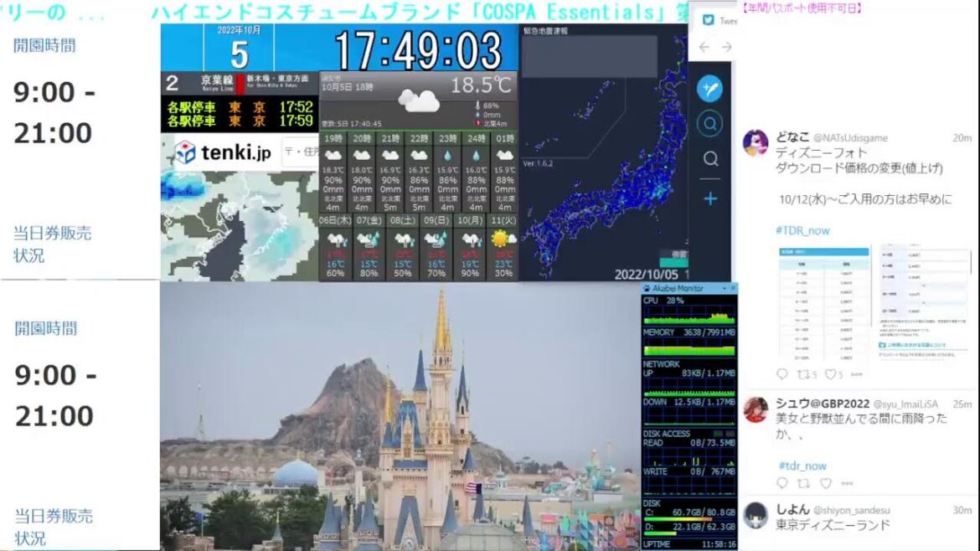Click the MEMORY 3638/7991MB usage bar

pyautogui.click(x=689, y=348)
